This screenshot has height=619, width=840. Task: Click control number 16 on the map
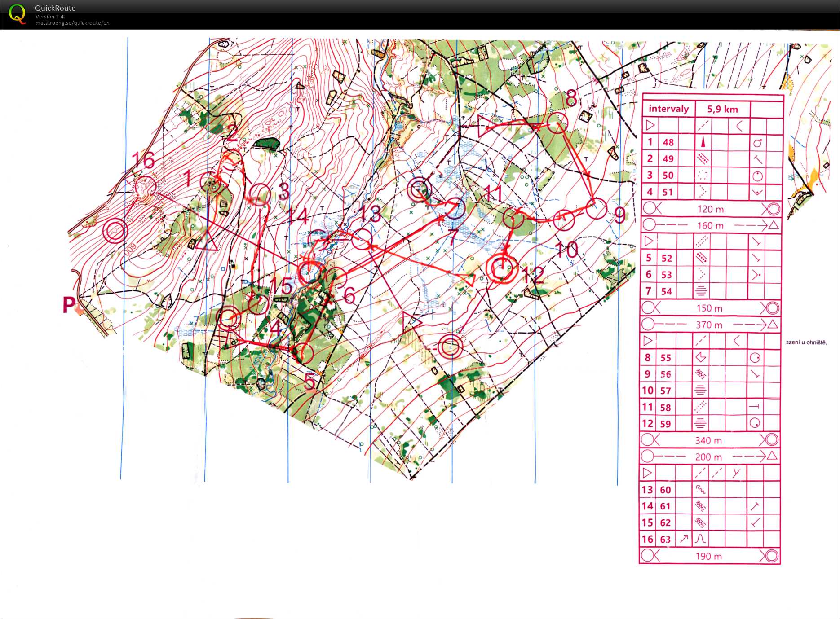pyautogui.click(x=143, y=160)
